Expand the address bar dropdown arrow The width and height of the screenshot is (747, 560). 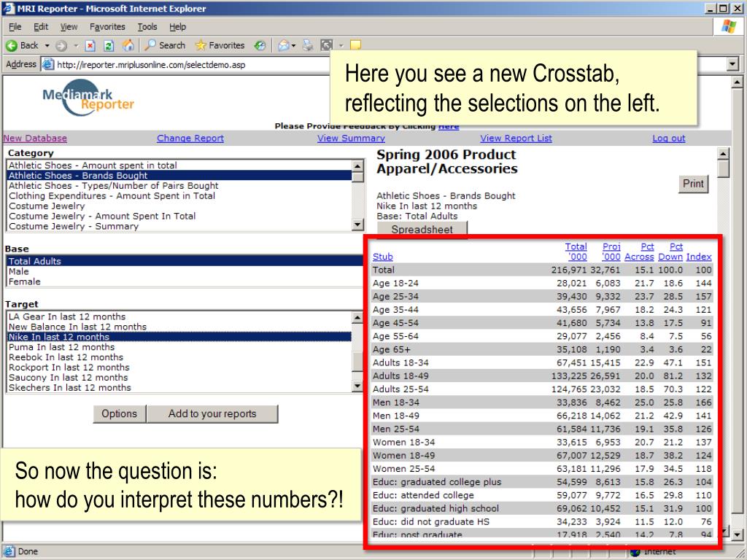(x=732, y=64)
